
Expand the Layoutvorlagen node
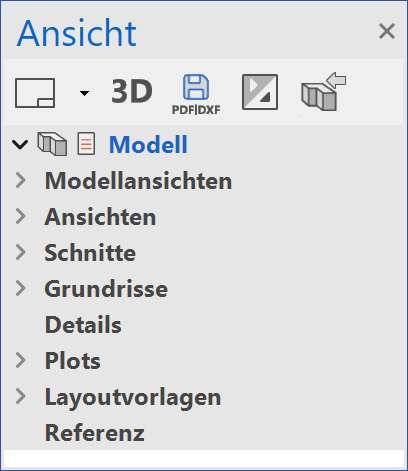click(21, 396)
